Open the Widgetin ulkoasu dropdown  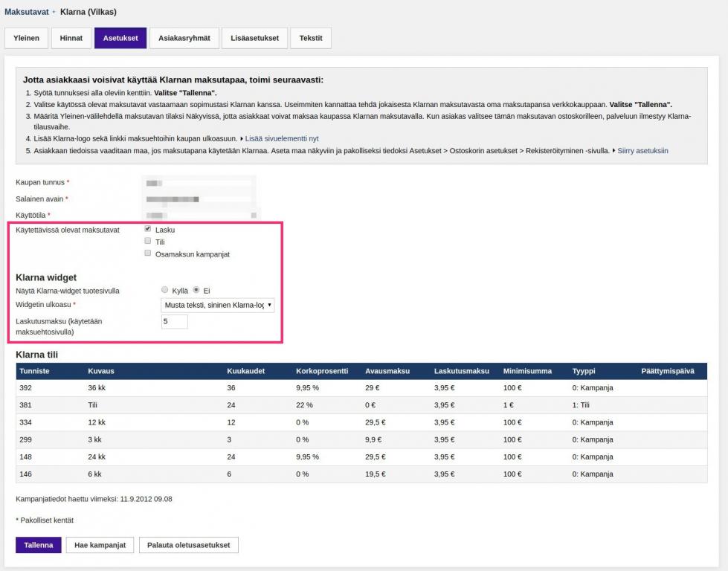[x=217, y=305]
